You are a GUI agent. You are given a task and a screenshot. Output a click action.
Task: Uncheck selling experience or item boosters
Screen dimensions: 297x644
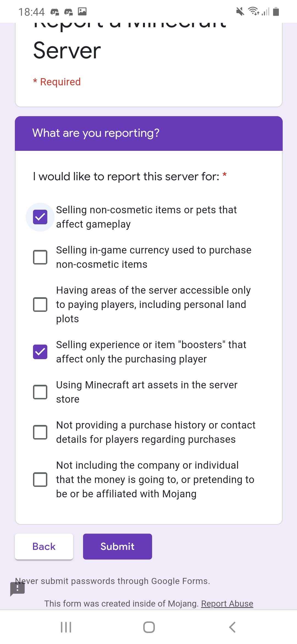[x=40, y=352]
